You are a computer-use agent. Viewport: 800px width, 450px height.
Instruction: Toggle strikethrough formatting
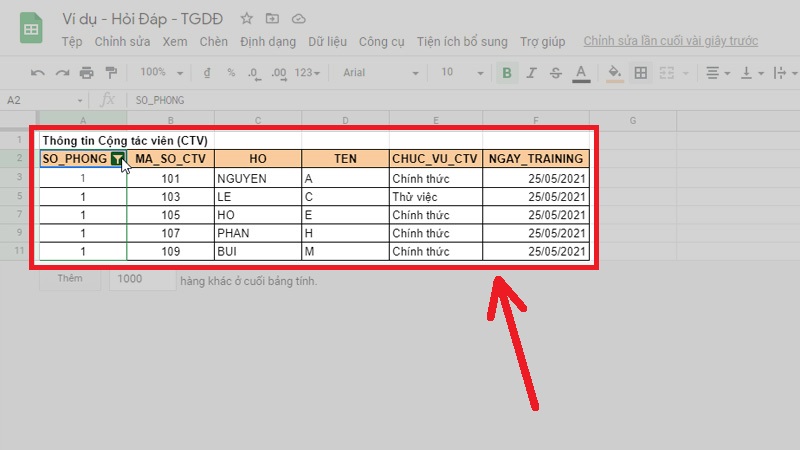556,72
